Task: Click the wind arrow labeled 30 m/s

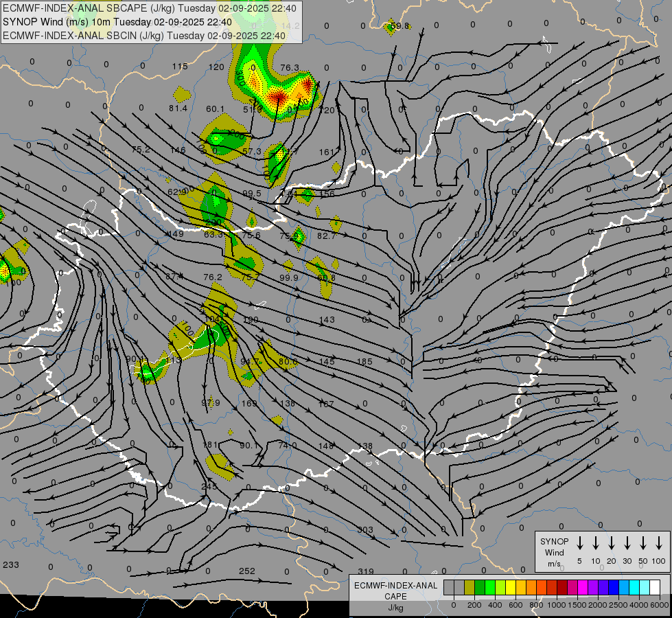Action: click(627, 542)
